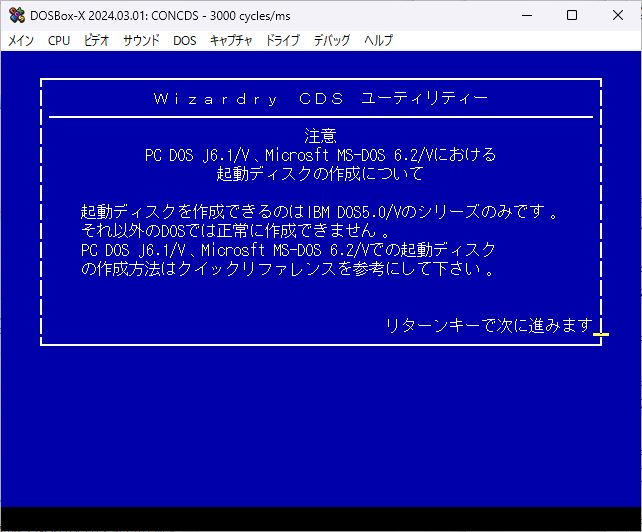Click the 'リターンキーで次に進みます' prompt

tap(489, 326)
